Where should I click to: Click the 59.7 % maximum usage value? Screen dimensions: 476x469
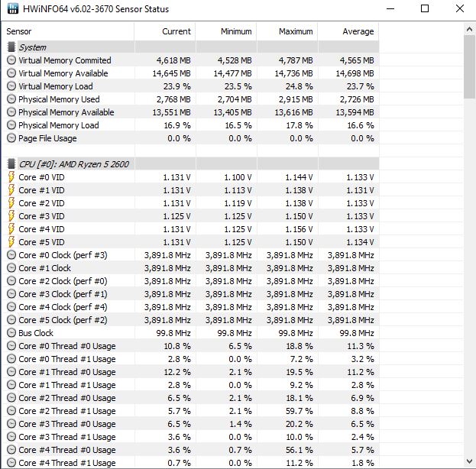point(299,411)
